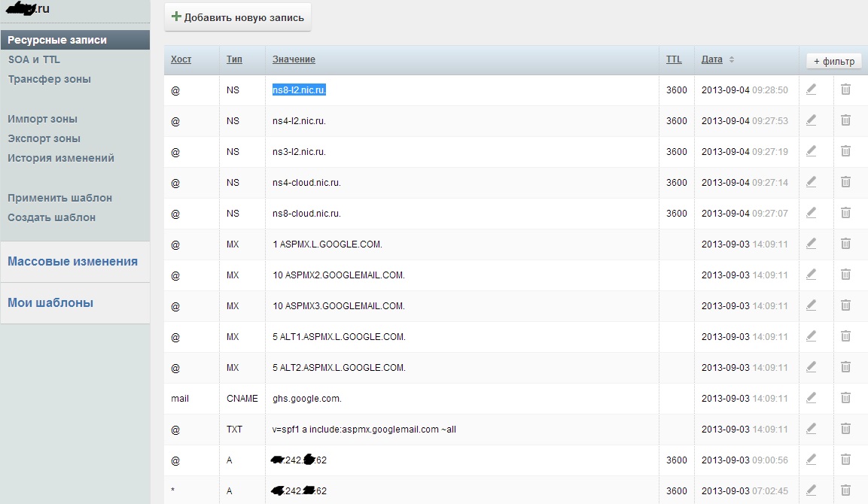Click the date 2013-09-03 07:02:45
Viewport: 868px width, 504px height.
[x=745, y=491]
